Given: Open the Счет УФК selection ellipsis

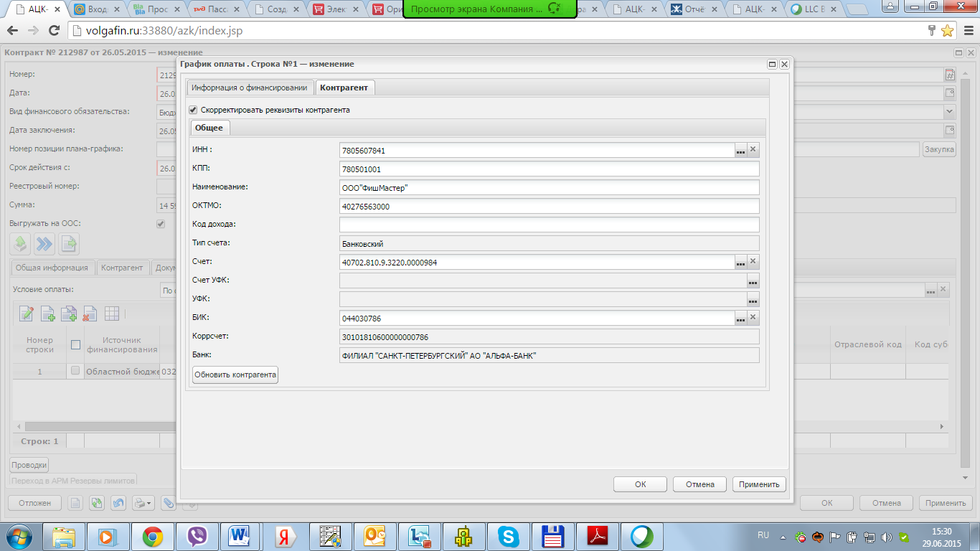Looking at the screenshot, I should click(753, 281).
